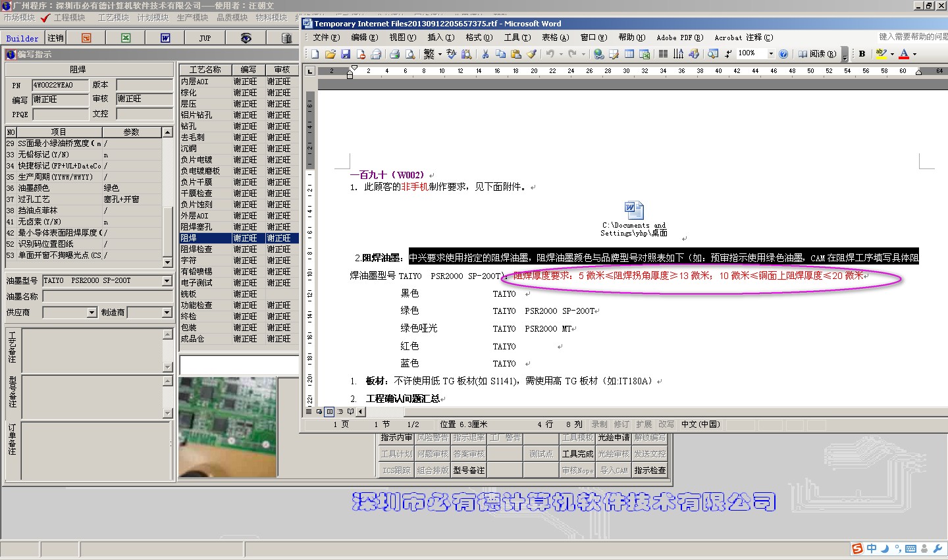Open the 制造商 dropdown arrow
This screenshot has width=948, height=560.
[167, 313]
